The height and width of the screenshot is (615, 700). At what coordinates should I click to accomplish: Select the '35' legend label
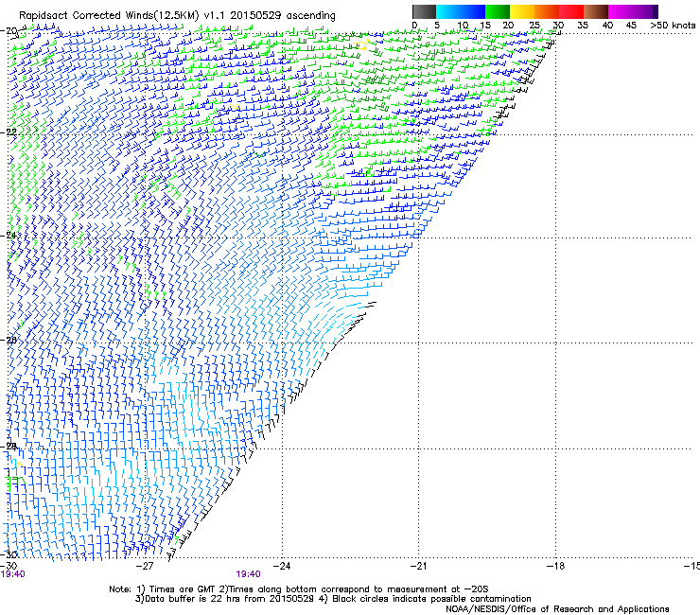tap(583, 26)
